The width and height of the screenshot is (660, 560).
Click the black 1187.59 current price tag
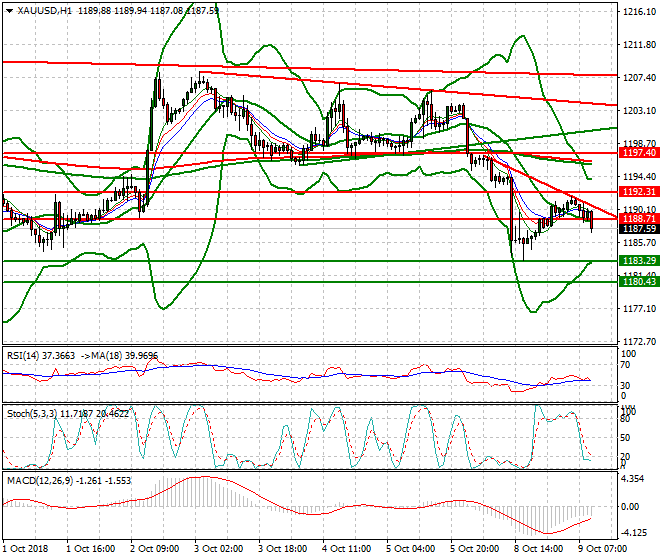click(638, 229)
